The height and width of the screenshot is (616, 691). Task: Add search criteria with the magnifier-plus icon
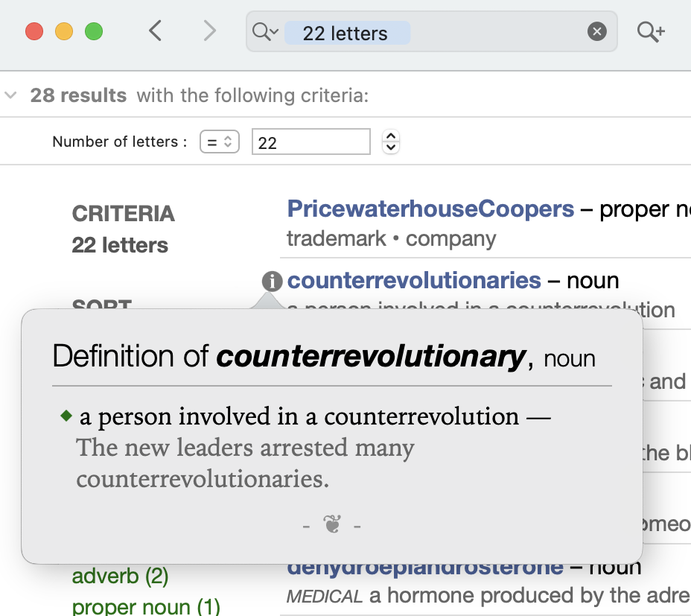651,32
